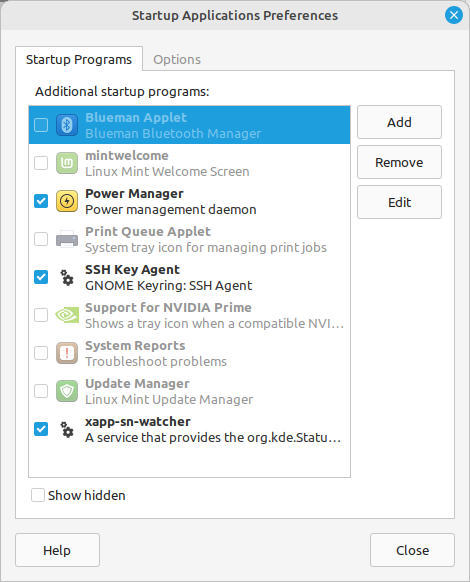Click Remove to delete selected entry
This screenshot has height=582, width=470.
(399, 162)
